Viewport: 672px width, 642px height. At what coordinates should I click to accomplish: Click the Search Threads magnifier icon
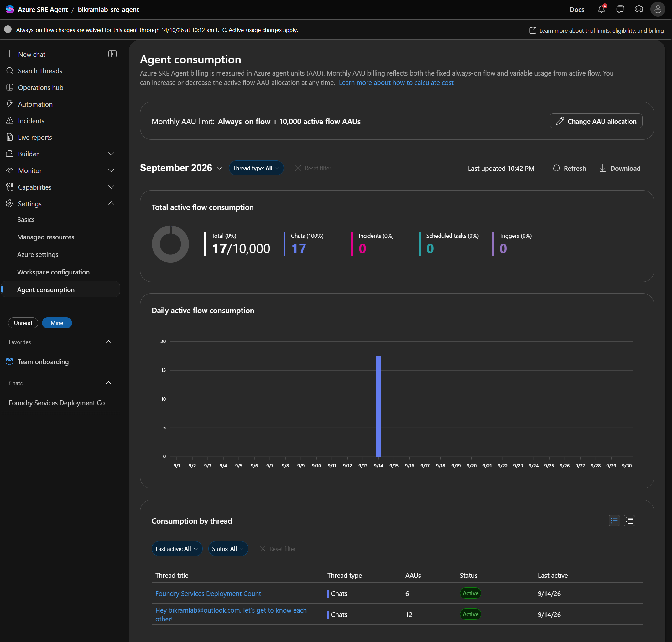click(10, 71)
